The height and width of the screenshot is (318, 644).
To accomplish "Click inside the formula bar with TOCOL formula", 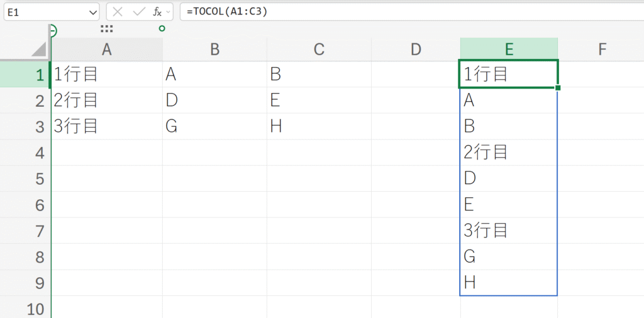I will coord(409,12).
